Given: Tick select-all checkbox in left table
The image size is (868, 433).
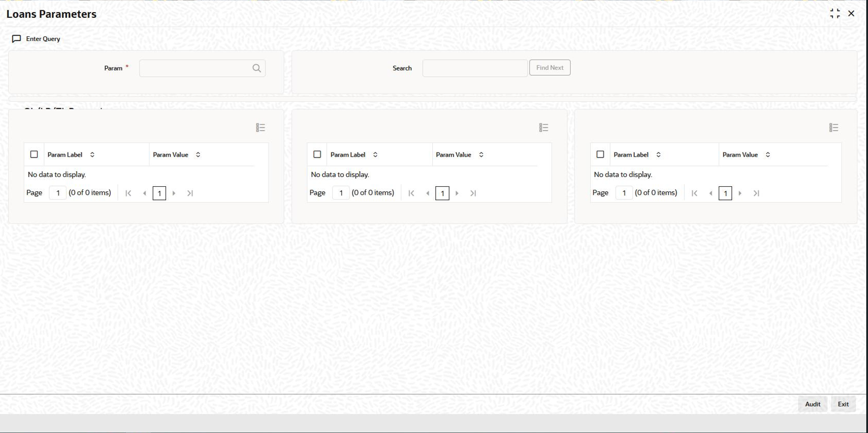Looking at the screenshot, I should 34,154.
